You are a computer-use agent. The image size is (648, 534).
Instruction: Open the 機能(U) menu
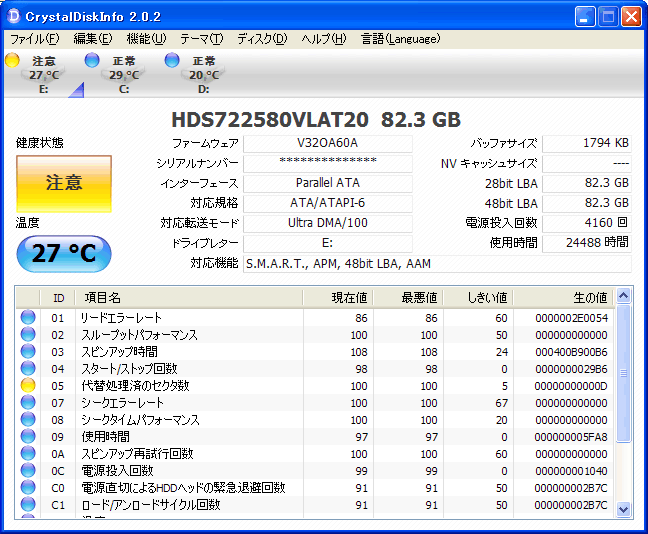click(x=146, y=39)
